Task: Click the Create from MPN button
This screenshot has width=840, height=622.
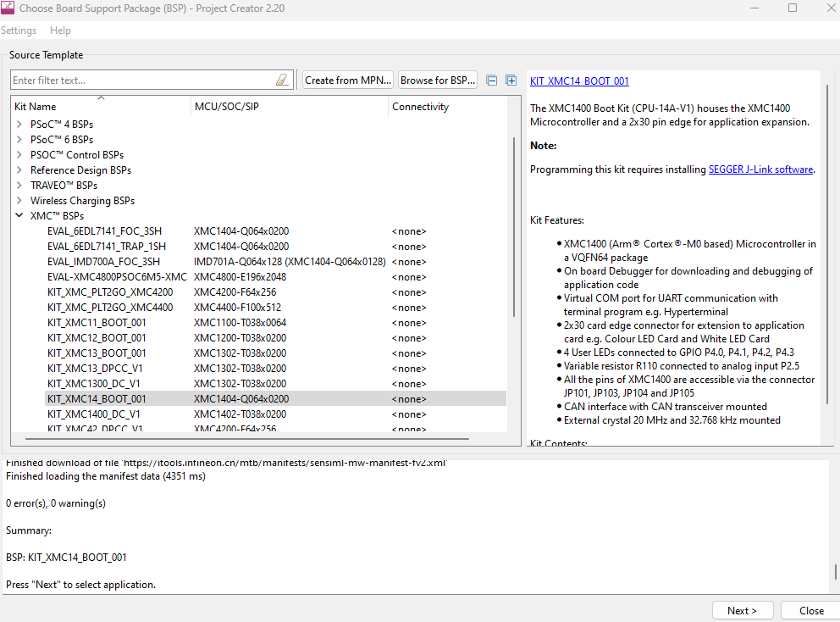Action: [x=348, y=81]
